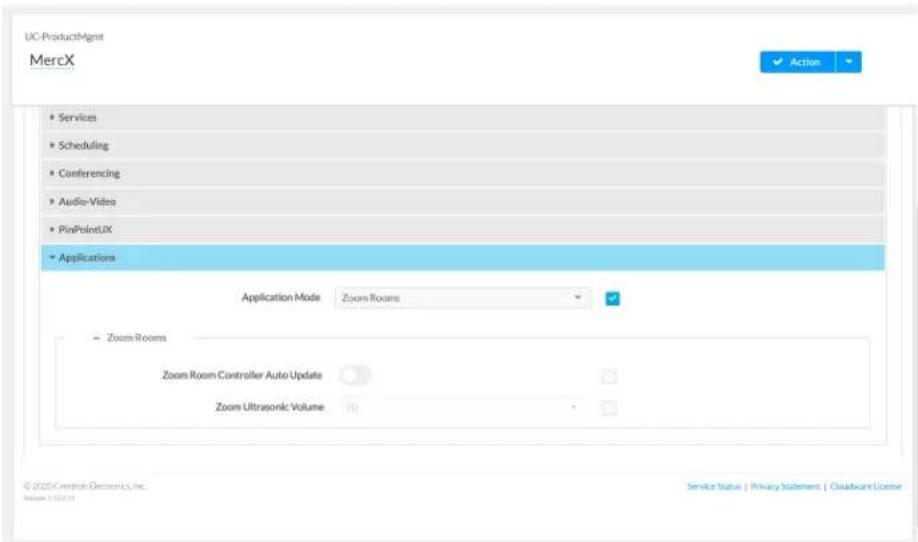Click the Zoom Ultrasonic Volume label
This screenshot has width=918, height=542.
pyautogui.click(x=269, y=407)
